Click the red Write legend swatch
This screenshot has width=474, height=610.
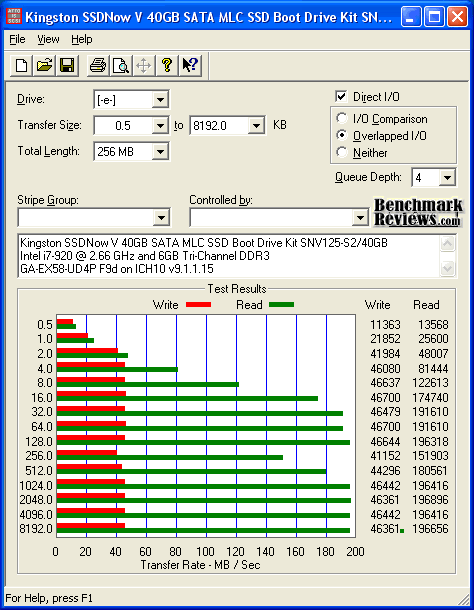click(198, 305)
